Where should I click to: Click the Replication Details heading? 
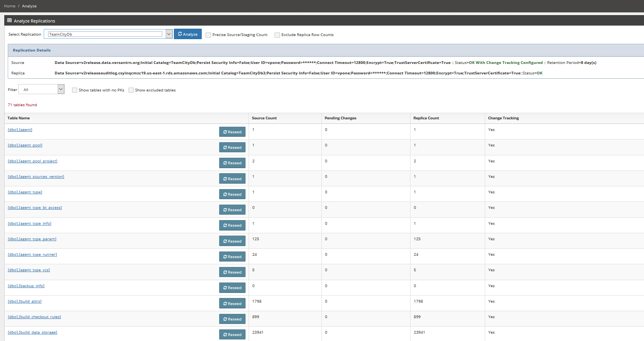click(x=32, y=50)
